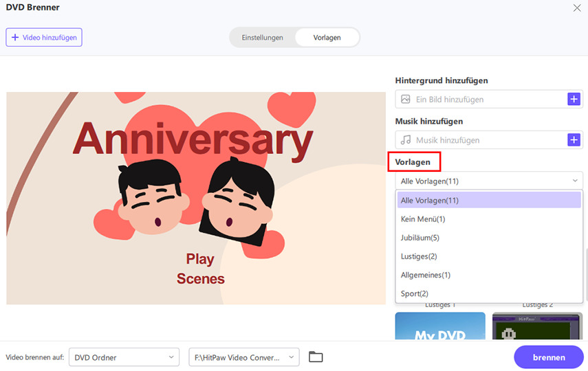Click the Anniversary preview image

click(x=196, y=199)
